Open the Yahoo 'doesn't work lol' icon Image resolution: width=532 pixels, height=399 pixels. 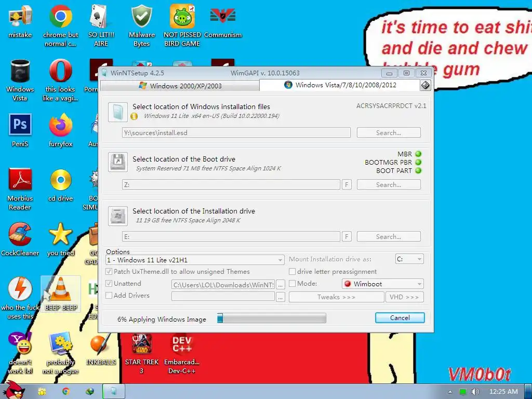pyautogui.click(x=20, y=353)
